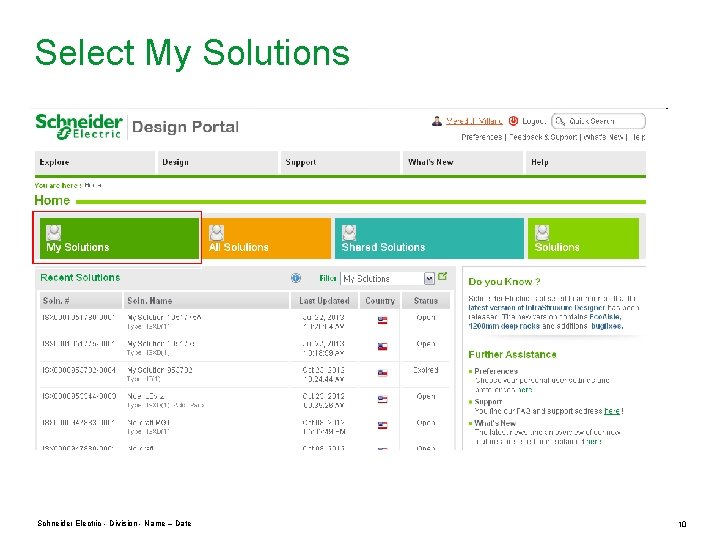The height and width of the screenshot is (540, 720).
Task: Sort by the Last Updated column header
Action: 324,301
